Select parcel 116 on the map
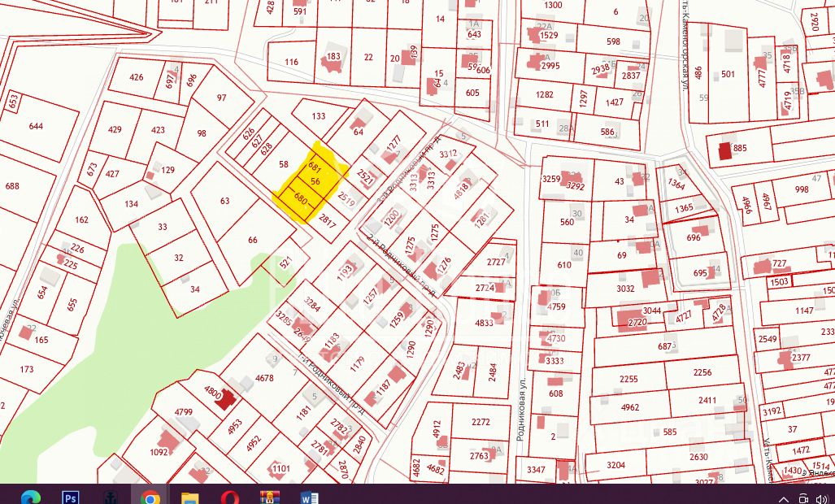835x504 pixels. coord(291,62)
